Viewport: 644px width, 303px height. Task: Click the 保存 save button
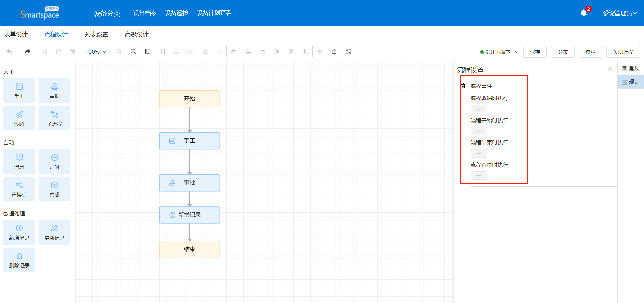click(535, 52)
